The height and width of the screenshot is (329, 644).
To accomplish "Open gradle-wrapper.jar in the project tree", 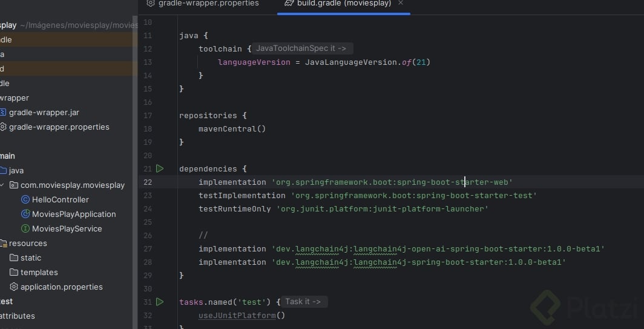I will 44,112.
